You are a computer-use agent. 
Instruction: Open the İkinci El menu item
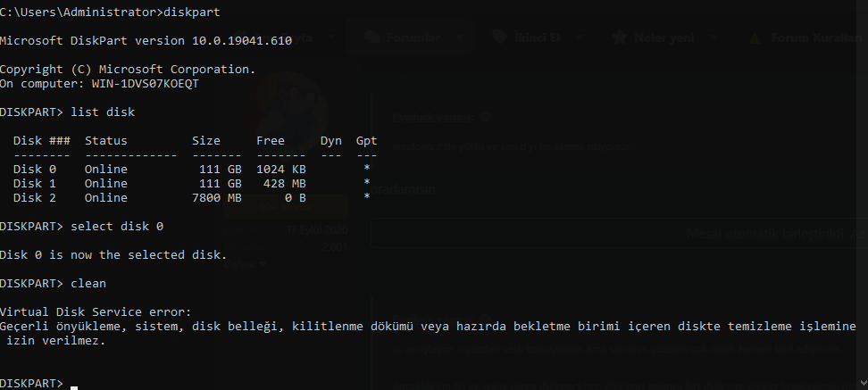tap(537, 37)
